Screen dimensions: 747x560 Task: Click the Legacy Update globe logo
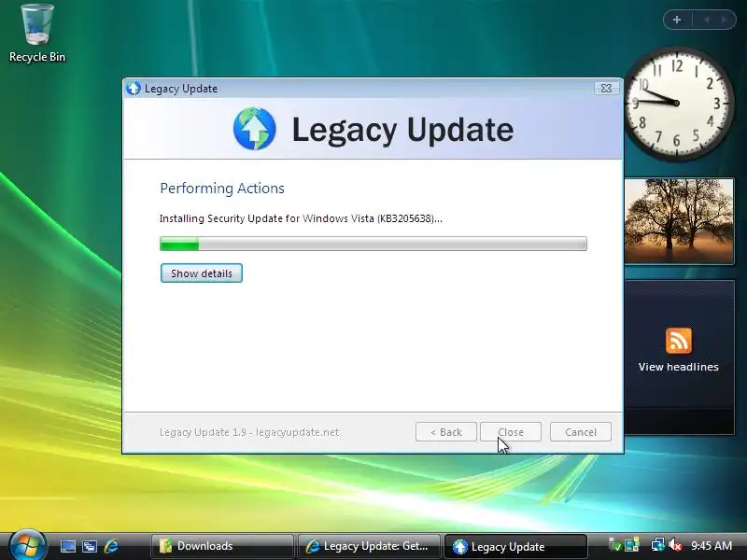254,129
